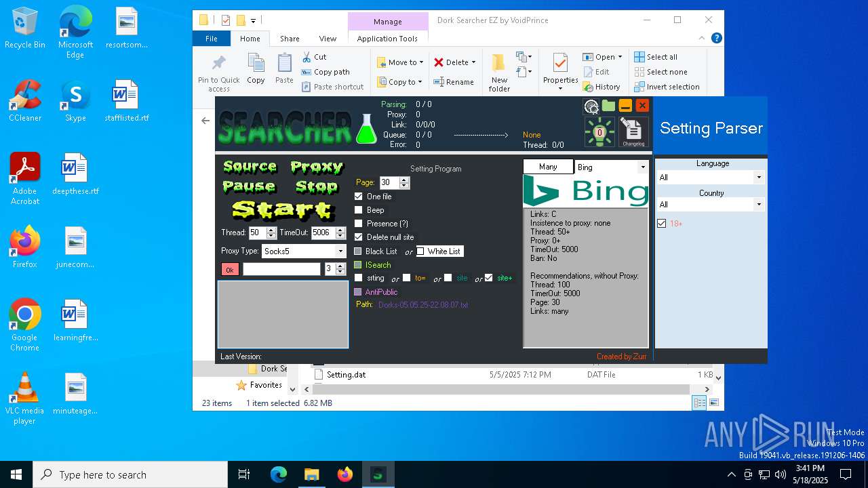Click Pin to Quick access in ribbon
This screenshot has width=868, height=488.
[219, 73]
